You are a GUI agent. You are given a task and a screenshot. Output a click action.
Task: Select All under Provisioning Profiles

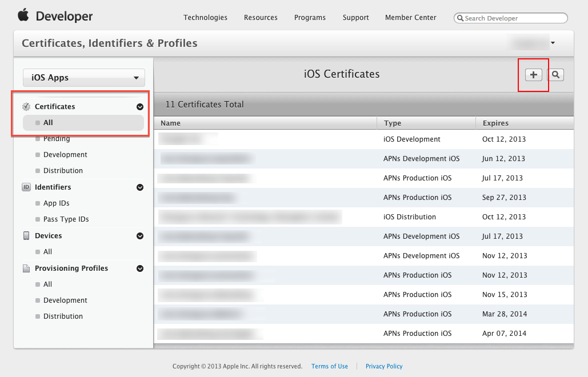[x=47, y=284]
